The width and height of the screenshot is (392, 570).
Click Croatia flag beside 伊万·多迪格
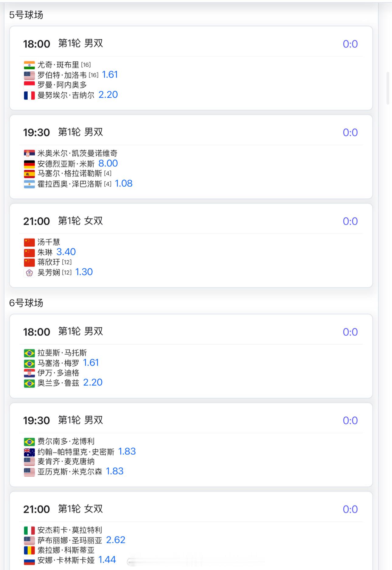click(x=29, y=373)
